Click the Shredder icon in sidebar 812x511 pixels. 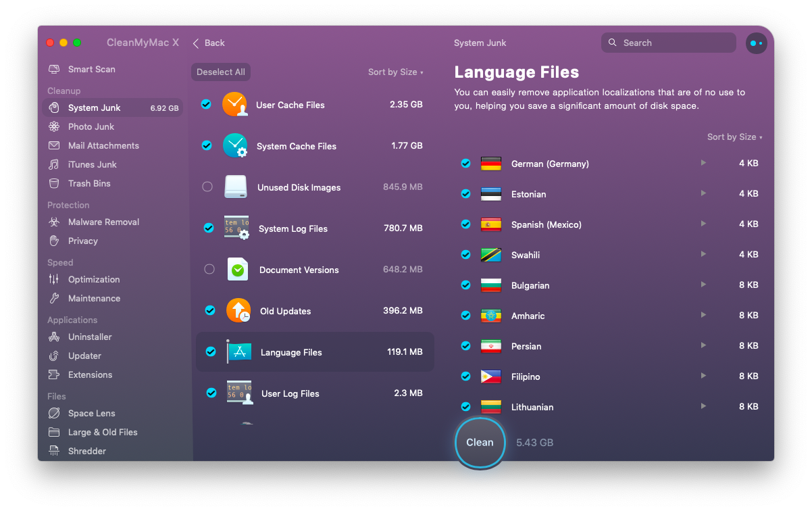coord(54,452)
